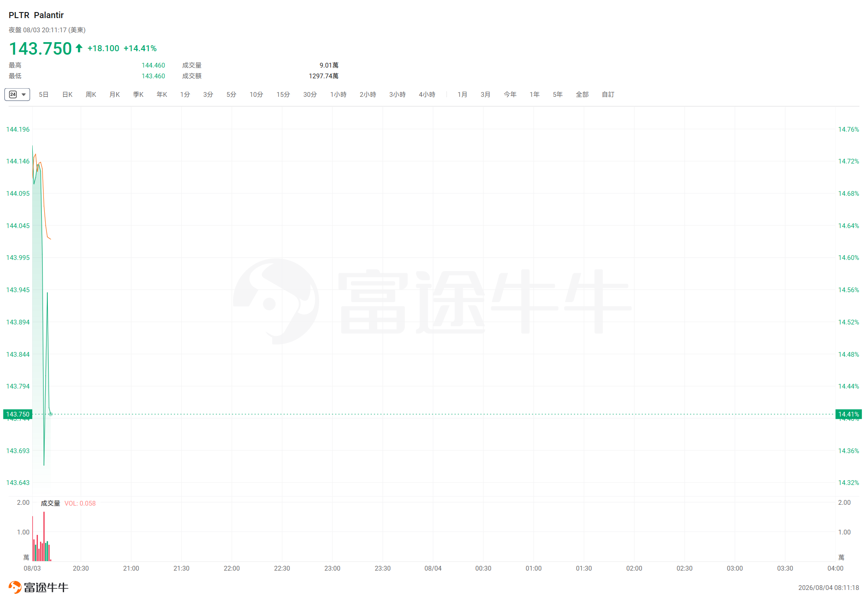This screenshot has width=868, height=602.
Task: Click the +14.41% change beside the price
Action: click(x=140, y=49)
